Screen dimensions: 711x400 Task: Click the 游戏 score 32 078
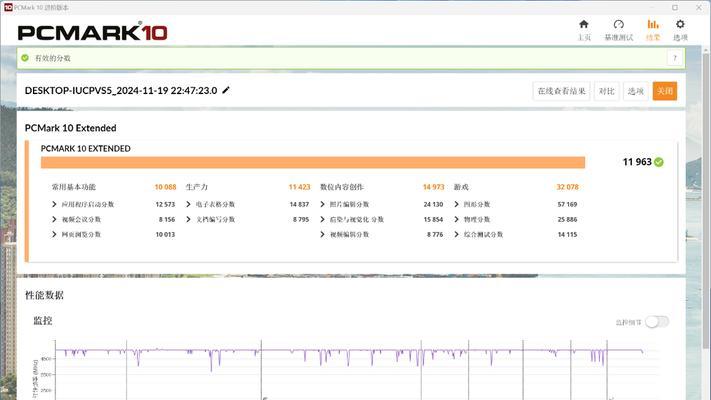click(568, 187)
